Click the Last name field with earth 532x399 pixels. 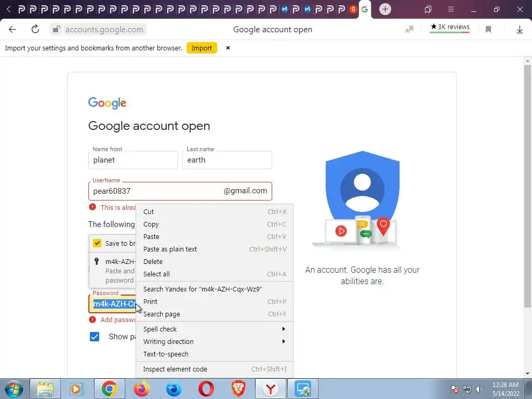coord(227,160)
